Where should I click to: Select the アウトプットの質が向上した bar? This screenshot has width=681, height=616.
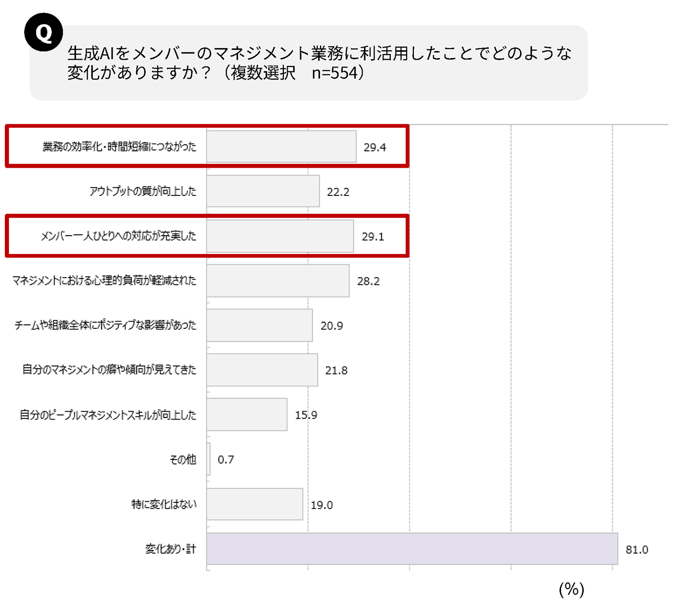point(263,191)
